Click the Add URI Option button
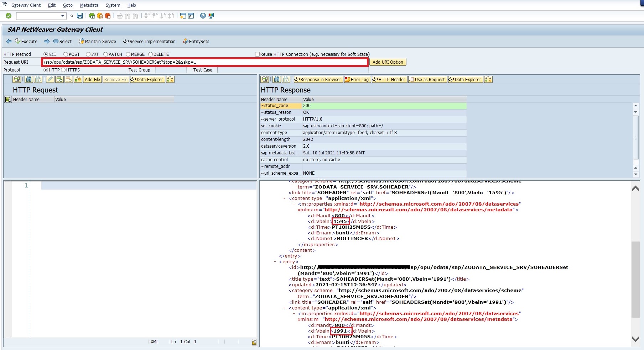 pos(388,62)
